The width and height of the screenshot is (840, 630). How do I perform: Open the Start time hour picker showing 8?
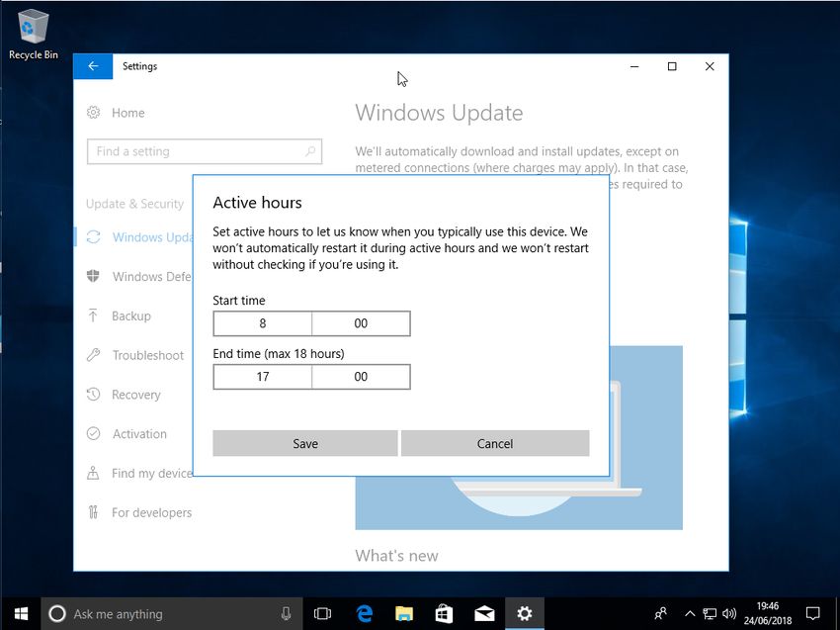coord(263,323)
